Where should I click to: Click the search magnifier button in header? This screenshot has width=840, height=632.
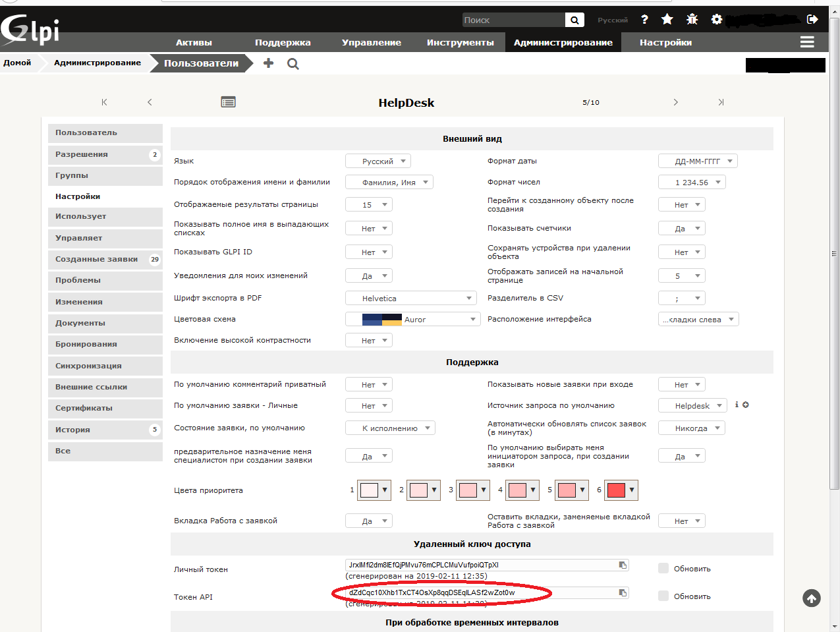click(574, 20)
